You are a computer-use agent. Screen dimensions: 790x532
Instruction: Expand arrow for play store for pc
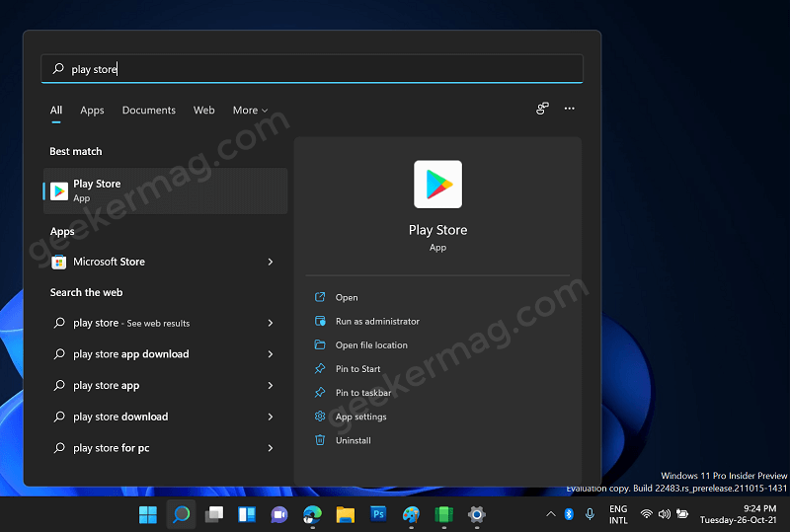271,448
